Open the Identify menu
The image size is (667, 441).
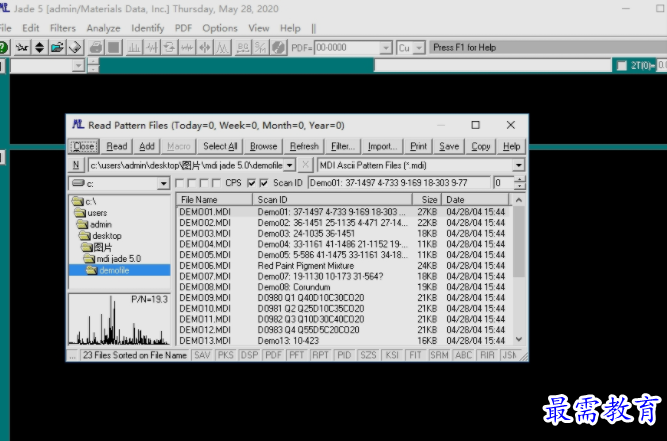tap(148, 28)
